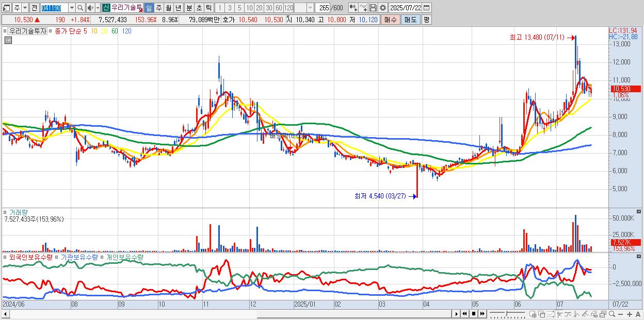The height and width of the screenshot is (320, 644).
Task: Click the speaker sound icon
Action: [90, 8]
